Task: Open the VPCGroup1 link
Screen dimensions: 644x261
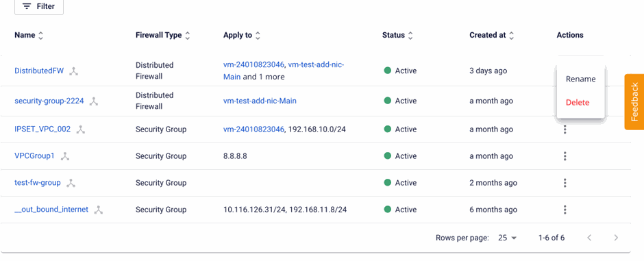Action: tap(34, 156)
